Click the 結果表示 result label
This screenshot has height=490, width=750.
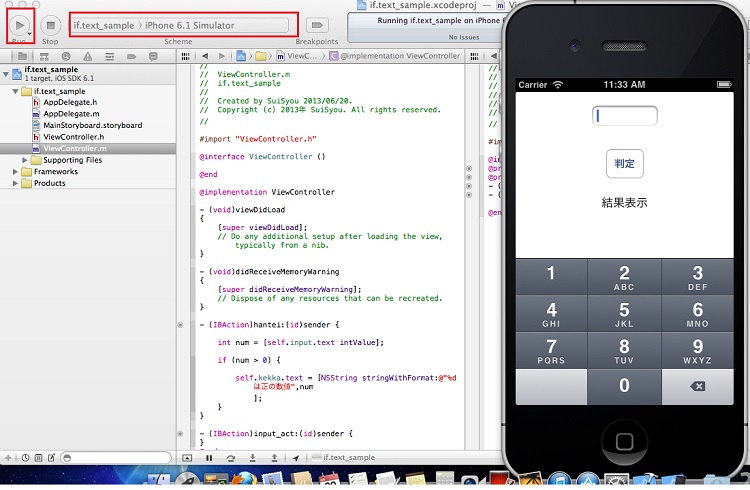[624, 202]
